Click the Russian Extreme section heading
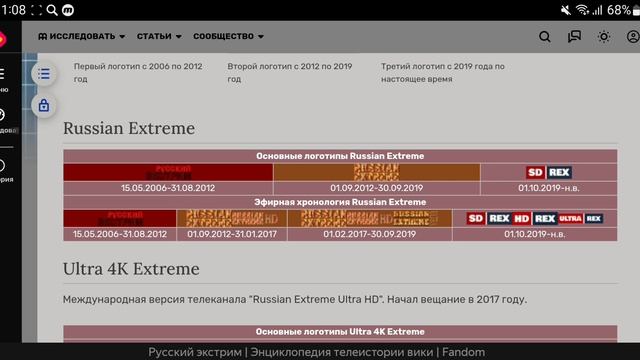640x360 pixels. coord(129,128)
